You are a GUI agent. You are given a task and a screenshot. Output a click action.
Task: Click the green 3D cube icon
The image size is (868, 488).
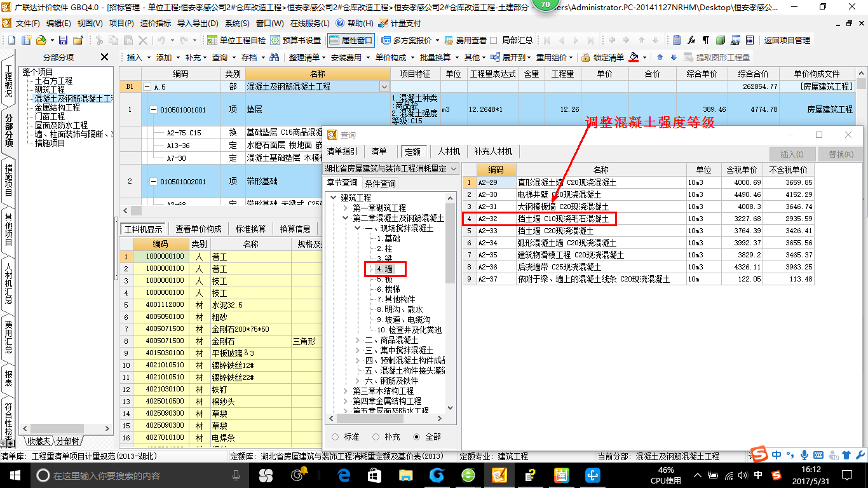pyautogui.click(x=721, y=40)
